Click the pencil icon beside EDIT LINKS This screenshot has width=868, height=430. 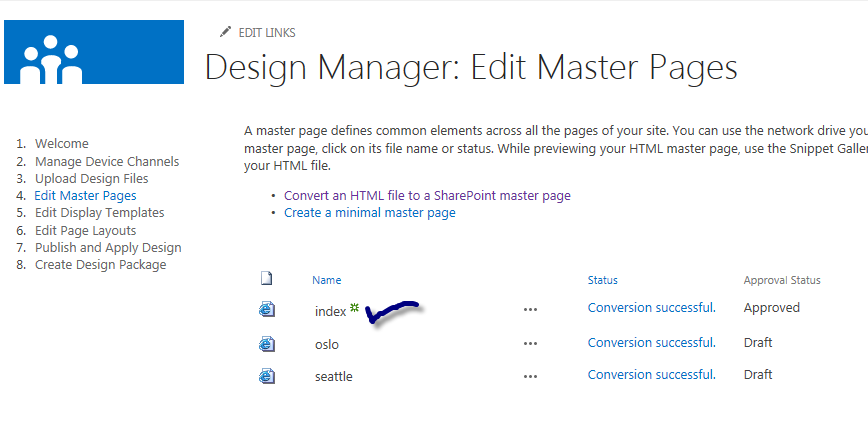[x=226, y=32]
